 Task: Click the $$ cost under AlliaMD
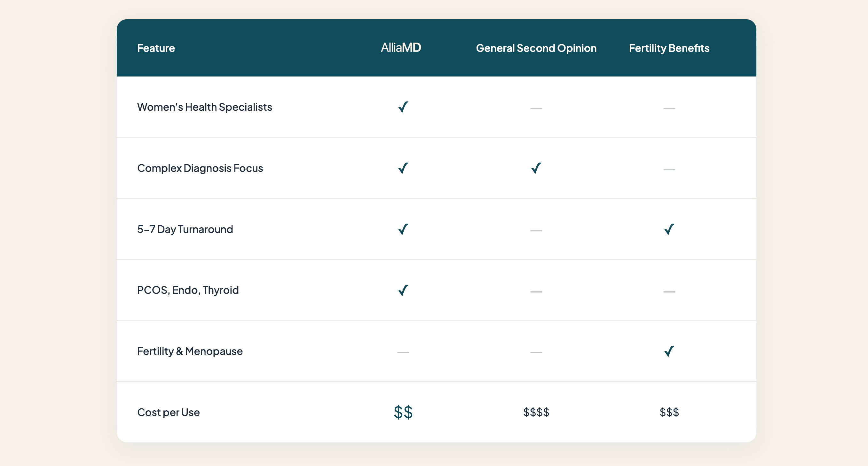pyautogui.click(x=403, y=412)
